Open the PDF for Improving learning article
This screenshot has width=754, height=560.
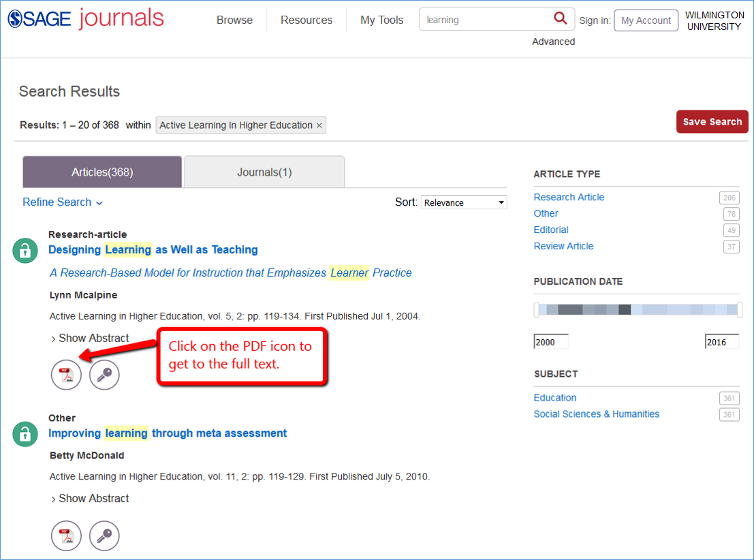66,535
